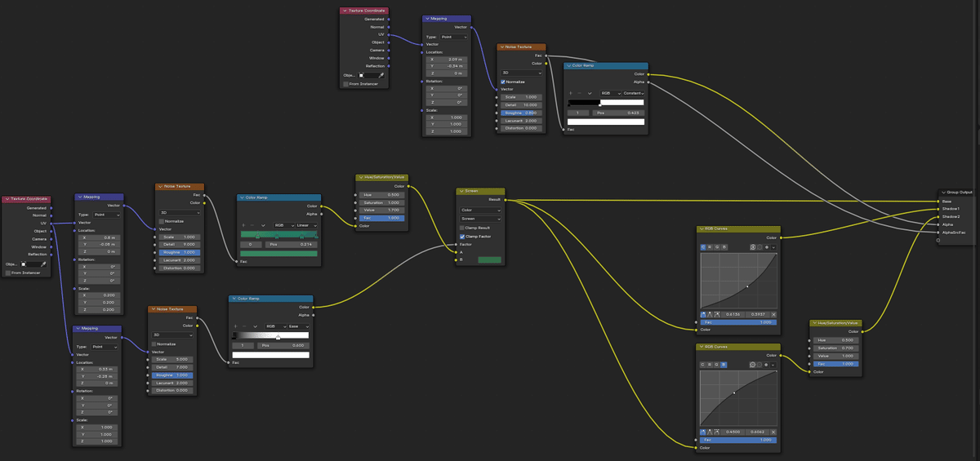
Task: Collapse the Screen node from its header arrow
Action: point(461,191)
